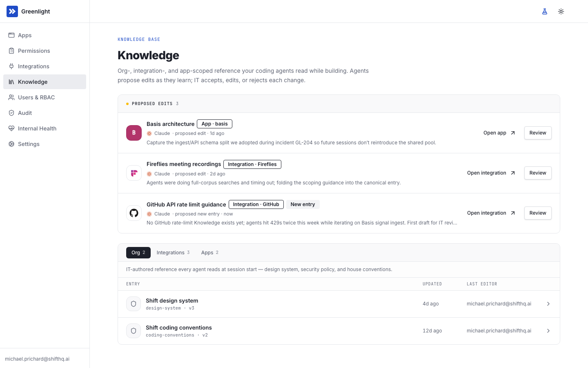588x368 pixels.
Task: Go to Internal Health page
Action: 45,128
